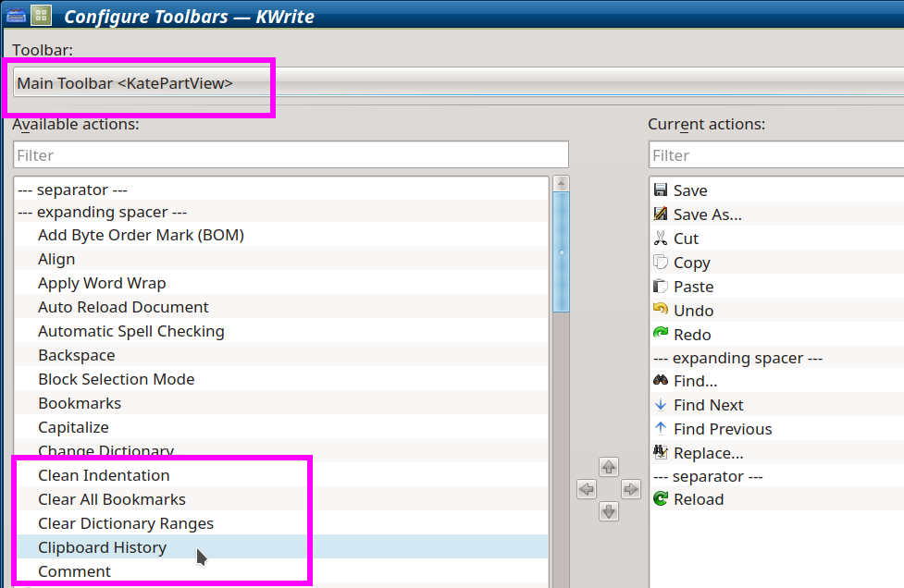Select the 'Capitalize' action
This screenshot has width=904, height=588.
tap(282, 427)
